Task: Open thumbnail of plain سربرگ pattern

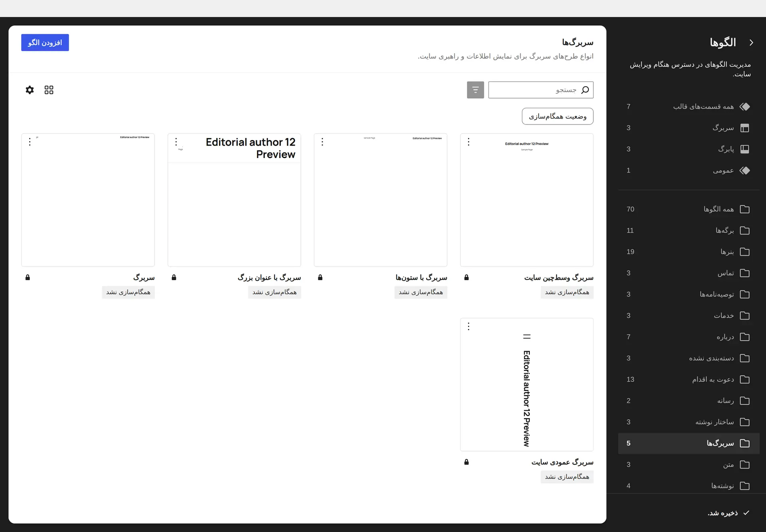Action: (88, 200)
